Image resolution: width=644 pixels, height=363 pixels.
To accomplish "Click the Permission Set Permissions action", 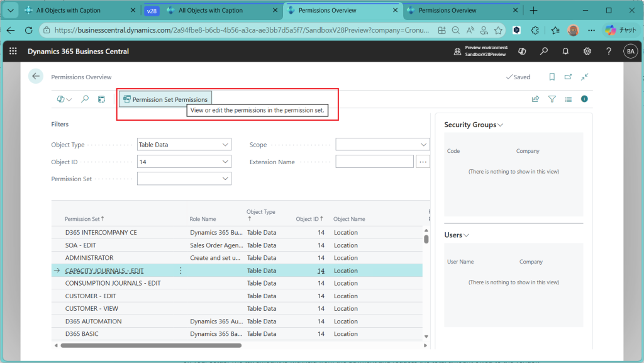I will [165, 99].
